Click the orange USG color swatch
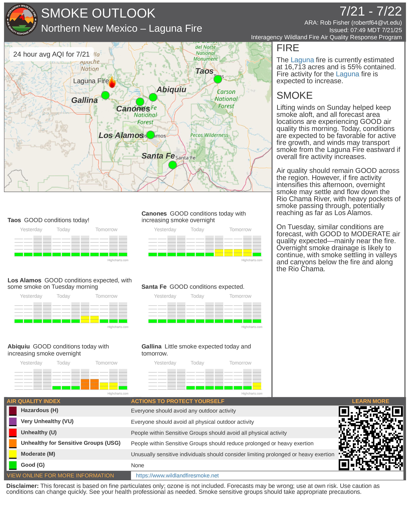Image resolution: width=409 pixels, height=532 pixels. pos(13,443)
